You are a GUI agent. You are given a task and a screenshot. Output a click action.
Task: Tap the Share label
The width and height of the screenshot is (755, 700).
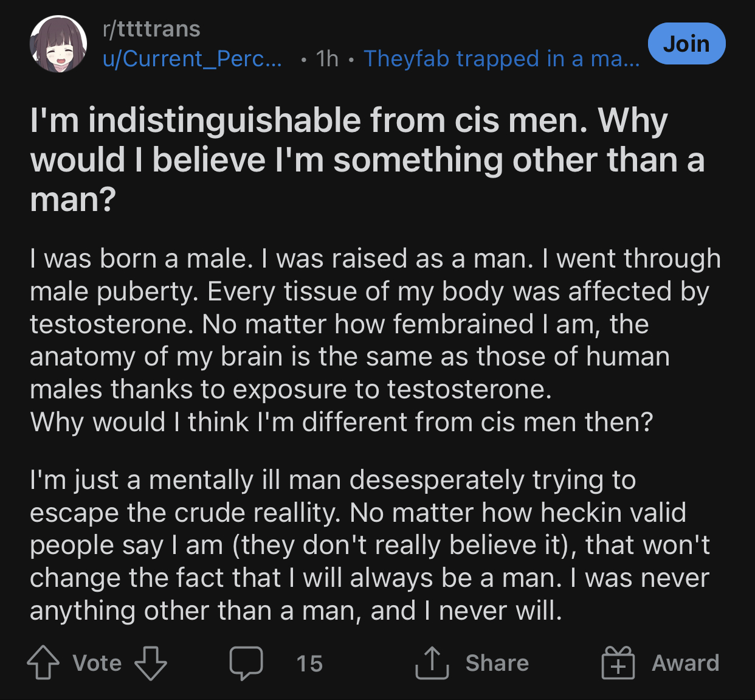pyautogui.click(x=497, y=663)
